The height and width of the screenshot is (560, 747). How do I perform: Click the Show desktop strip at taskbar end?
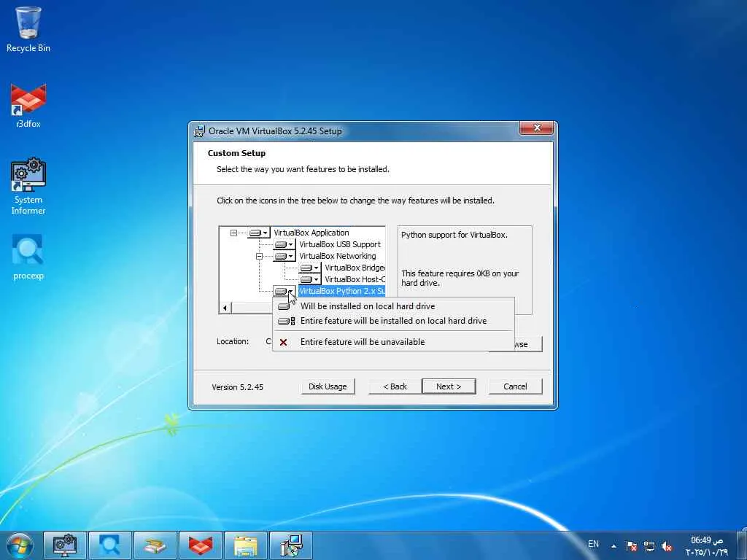(x=743, y=545)
